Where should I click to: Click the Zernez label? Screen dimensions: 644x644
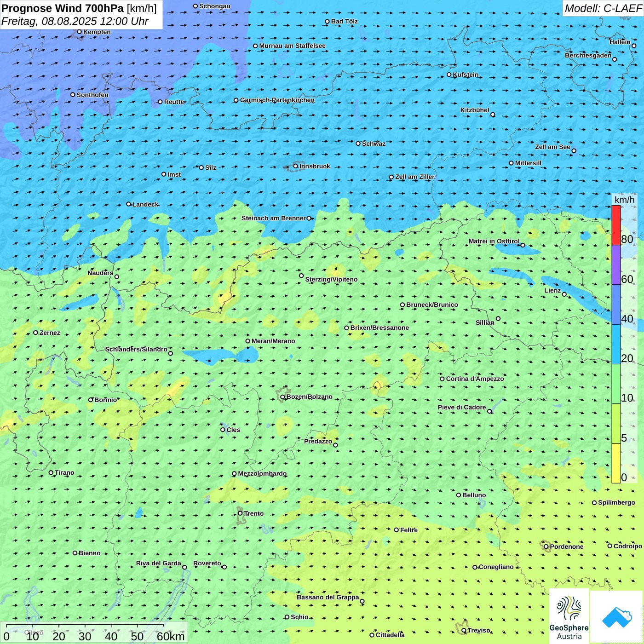pyautogui.click(x=50, y=333)
